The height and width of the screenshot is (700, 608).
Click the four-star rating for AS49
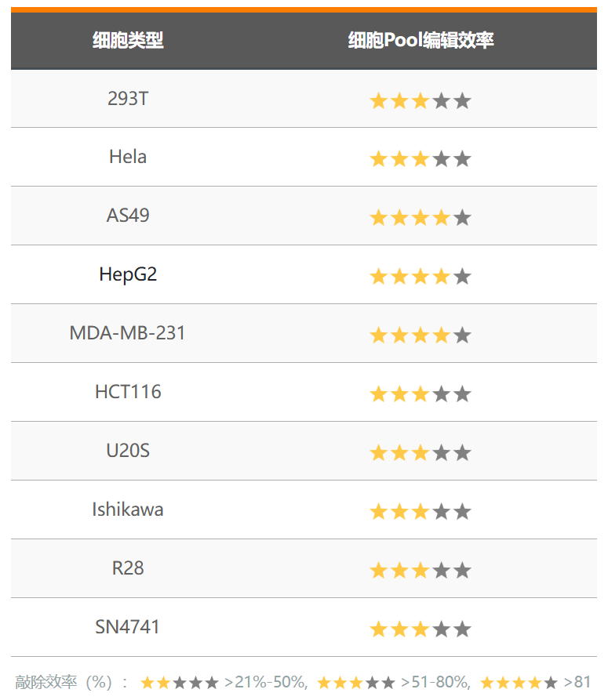click(x=420, y=218)
